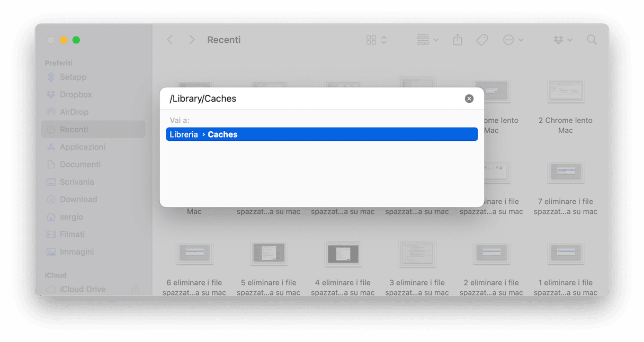Select the Libreria > Caches suggestion
This screenshot has width=644, height=342.
coord(322,134)
